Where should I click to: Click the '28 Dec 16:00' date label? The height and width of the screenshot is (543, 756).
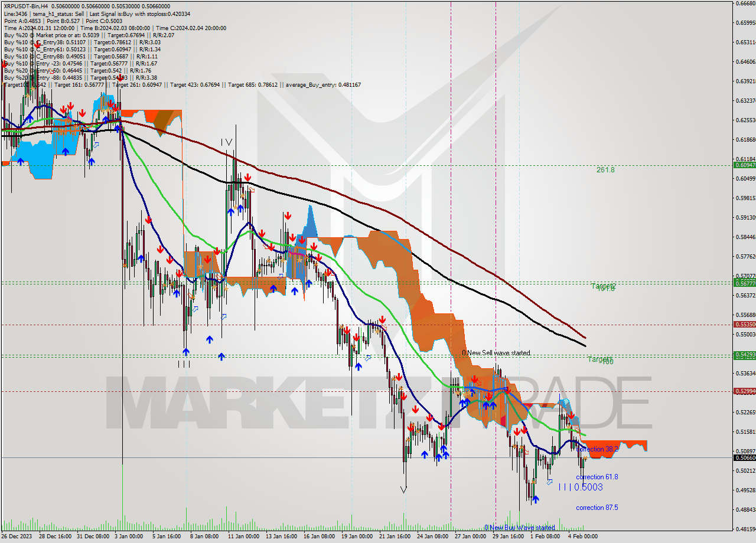pyautogui.click(x=56, y=537)
